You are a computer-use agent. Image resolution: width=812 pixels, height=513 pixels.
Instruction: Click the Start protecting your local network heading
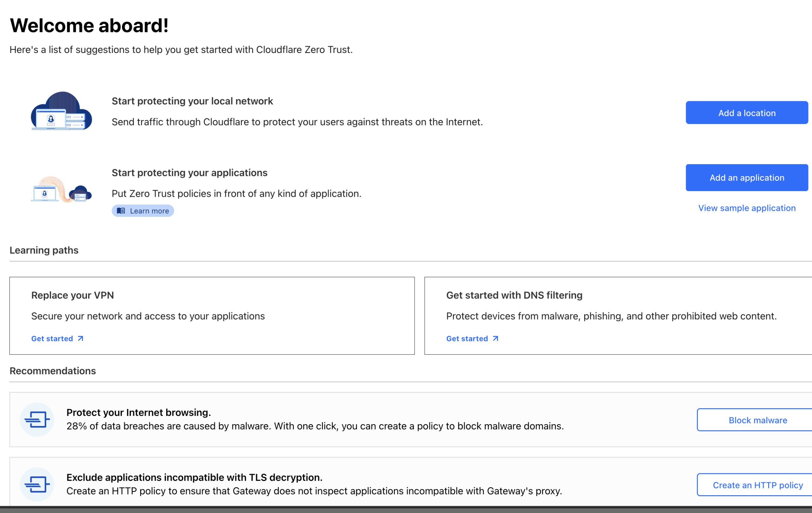click(x=192, y=101)
